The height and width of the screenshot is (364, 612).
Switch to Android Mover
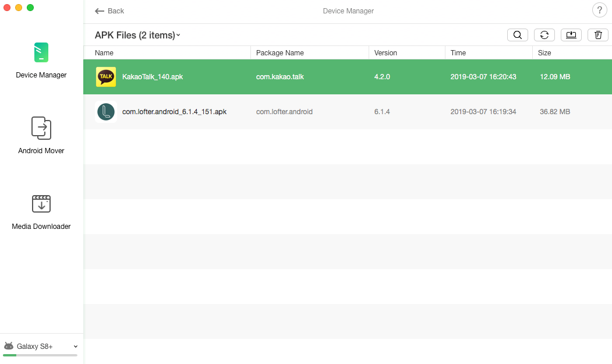(41, 134)
